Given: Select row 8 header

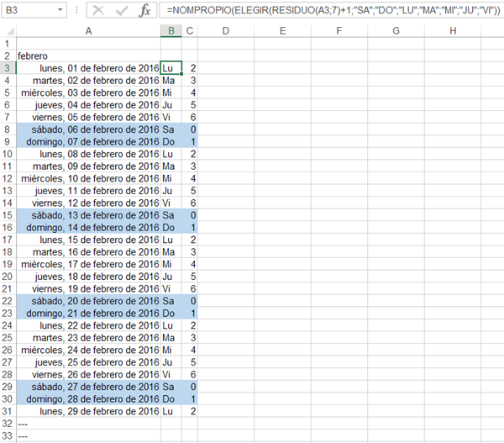Looking at the screenshot, I should pyautogui.click(x=8, y=129).
